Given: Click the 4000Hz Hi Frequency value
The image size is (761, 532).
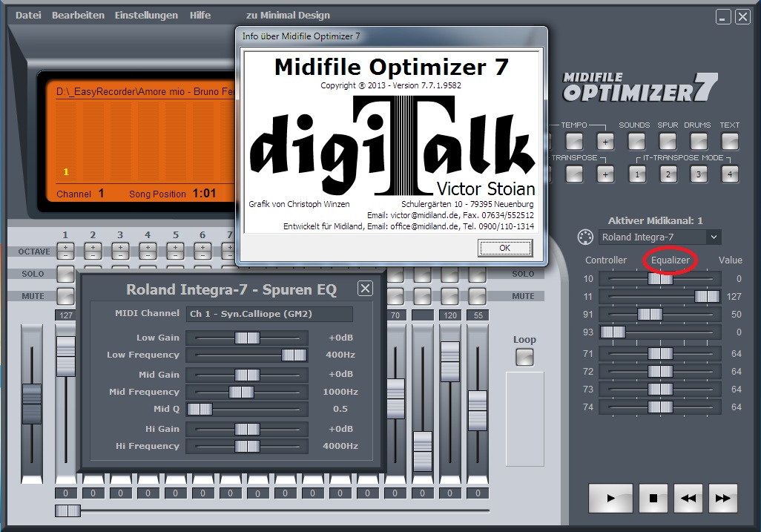Looking at the screenshot, I should (x=340, y=446).
